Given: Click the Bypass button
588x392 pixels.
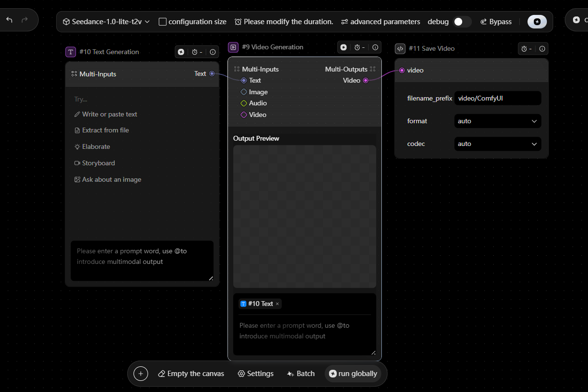Looking at the screenshot, I should coord(496,22).
